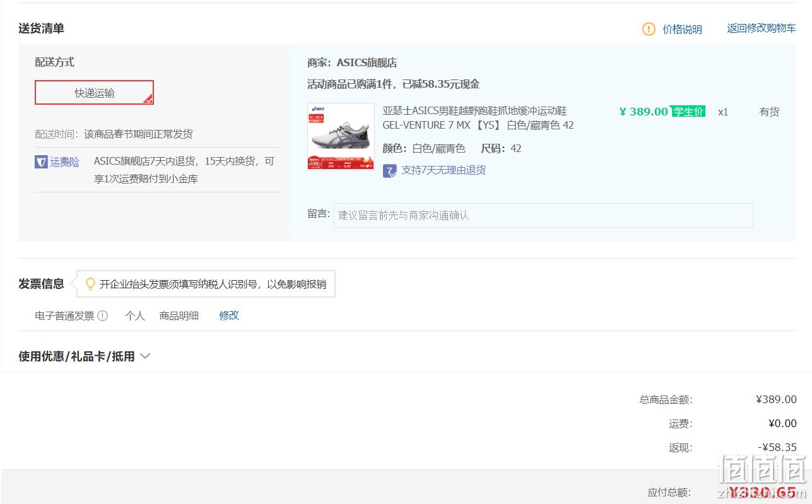The image size is (812, 504).
Task: Click the 学生价 green tag
Action: [688, 112]
